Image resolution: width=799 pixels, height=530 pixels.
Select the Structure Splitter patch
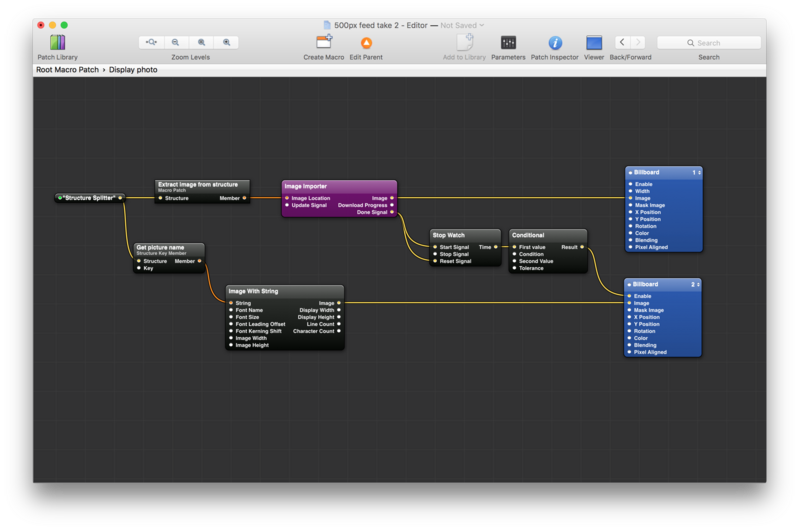(x=90, y=198)
